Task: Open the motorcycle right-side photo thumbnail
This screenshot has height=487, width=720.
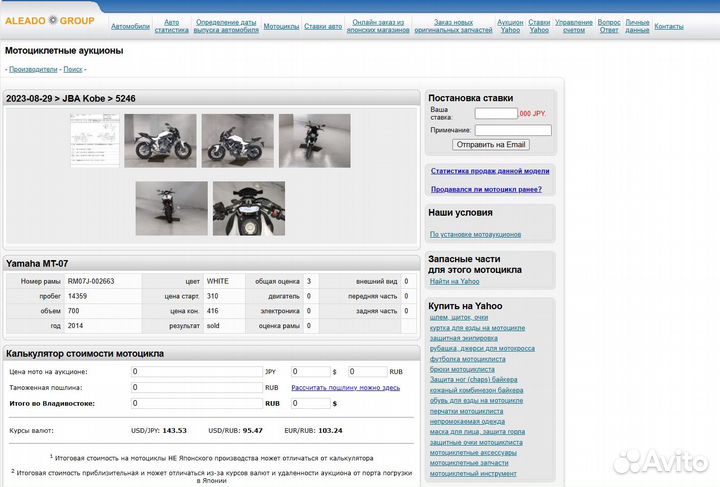Action: 237,140
